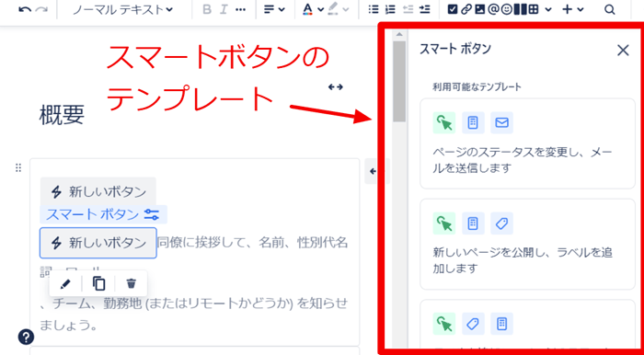Click the undo arrow icon
The image size is (644, 355).
[x=25, y=10]
